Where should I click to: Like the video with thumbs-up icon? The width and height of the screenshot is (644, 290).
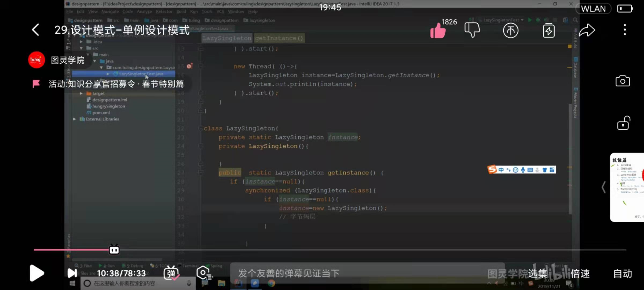(x=438, y=30)
